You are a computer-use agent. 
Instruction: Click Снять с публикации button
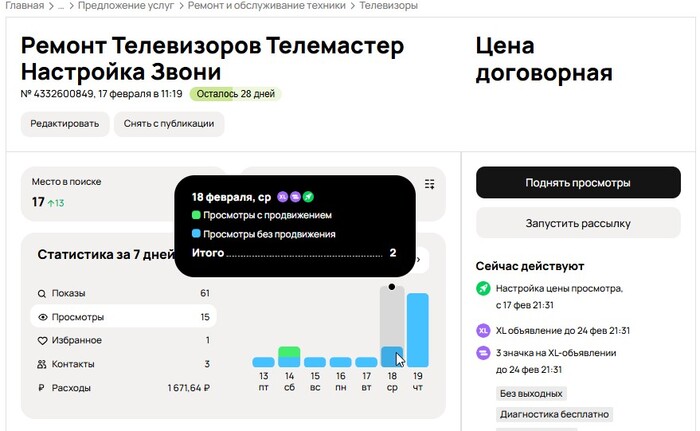[169, 124]
